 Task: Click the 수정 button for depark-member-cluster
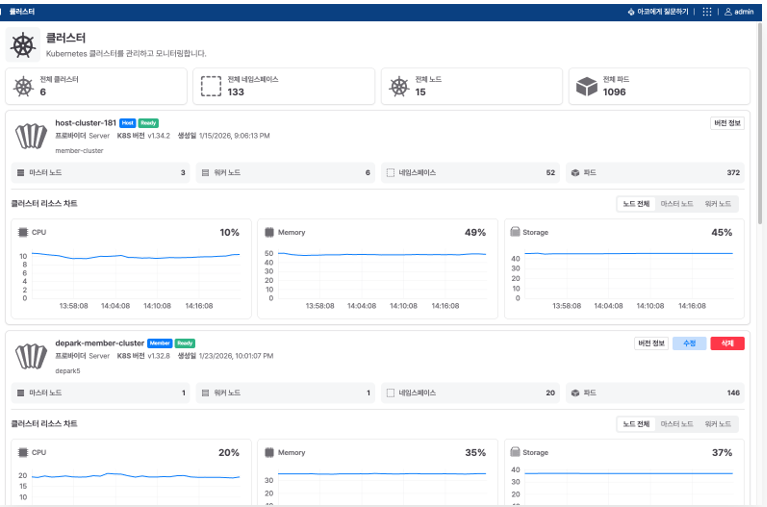[x=689, y=344]
